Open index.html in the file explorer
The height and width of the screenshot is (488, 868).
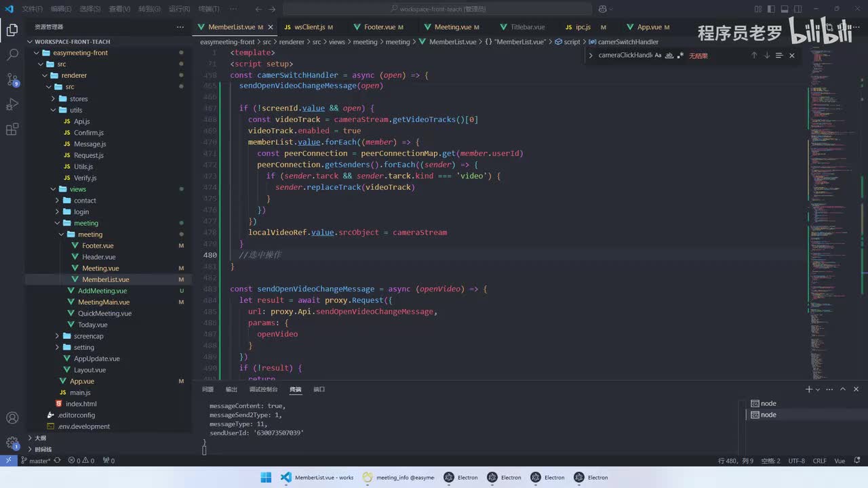(81, 404)
